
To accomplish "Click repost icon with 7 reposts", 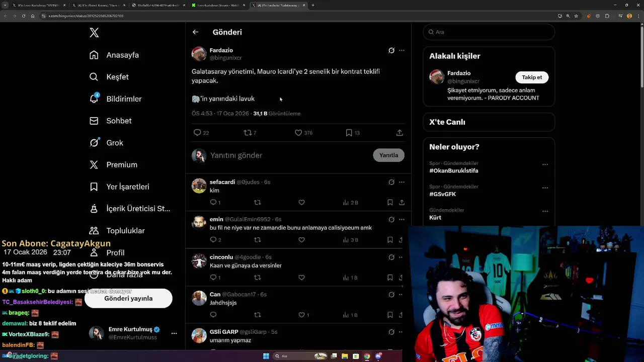I will pyautogui.click(x=248, y=133).
